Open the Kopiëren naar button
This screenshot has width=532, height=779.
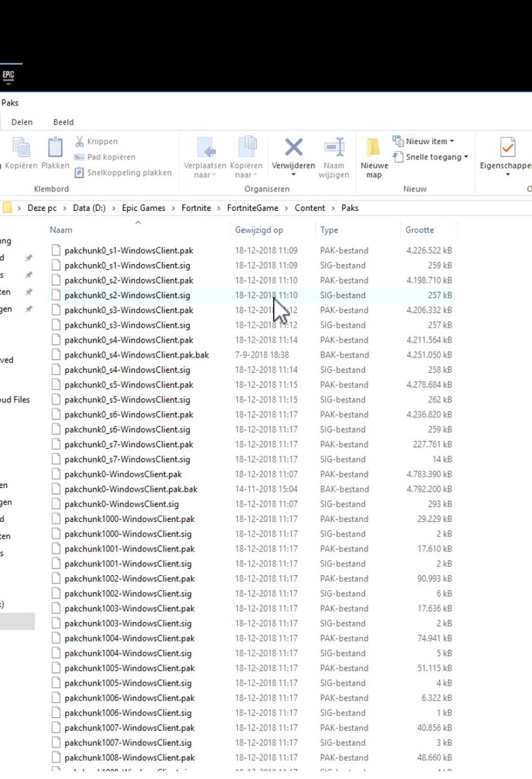point(247,156)
